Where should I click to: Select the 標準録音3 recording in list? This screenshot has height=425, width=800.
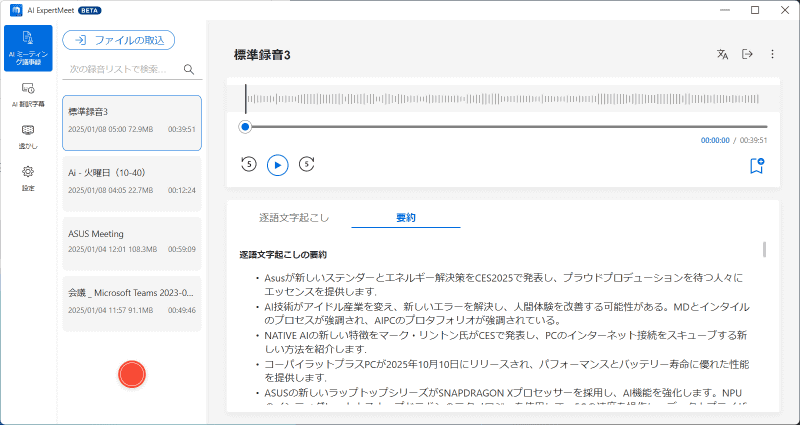coord(132,123)
